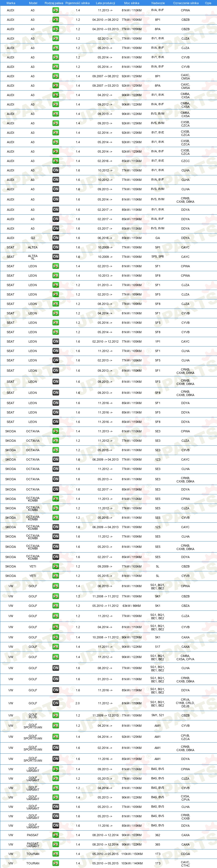Click diesel ON icon in Seat Leon 1P1 row
Screen dimensions: 217x868
56,341
